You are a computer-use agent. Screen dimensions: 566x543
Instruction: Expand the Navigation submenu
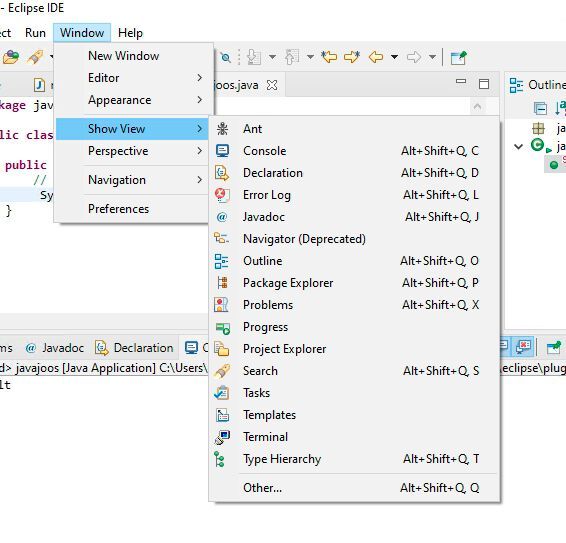(132, 180)
